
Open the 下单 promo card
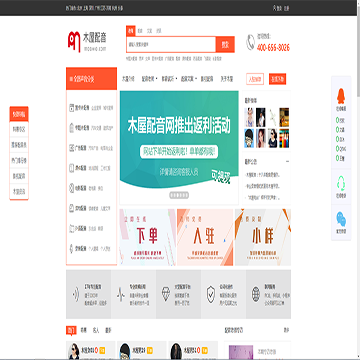(148, 237)
